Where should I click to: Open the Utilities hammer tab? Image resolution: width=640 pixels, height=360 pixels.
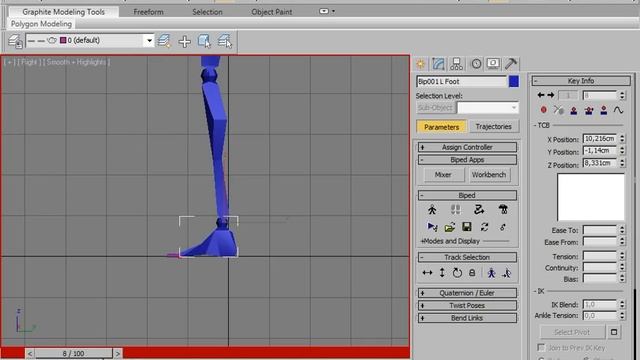511,64
